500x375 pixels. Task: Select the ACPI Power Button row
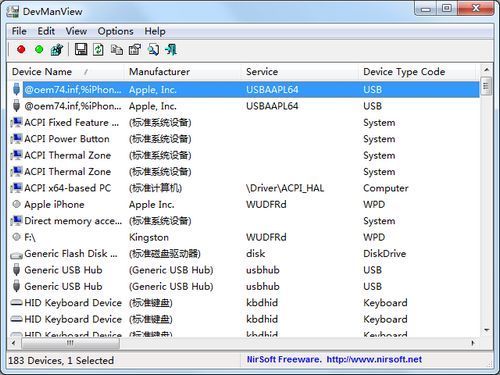243,139
